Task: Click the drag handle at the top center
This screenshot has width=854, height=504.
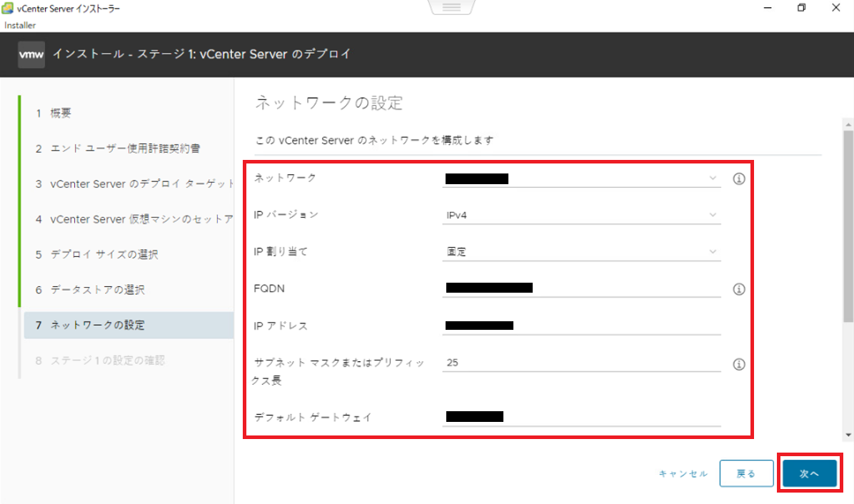Action: [451, 7]
